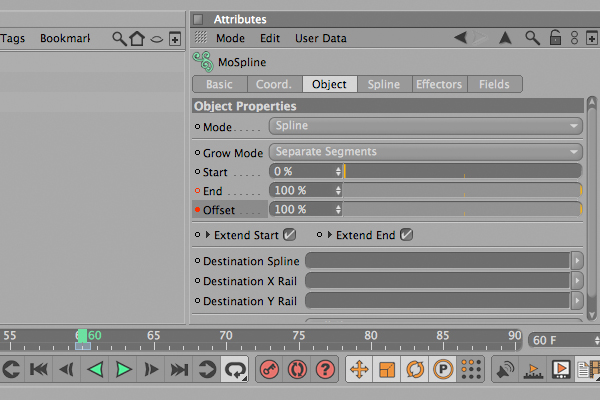Expand the Extend Start disclosure triangle

click(x=208, y=235)
